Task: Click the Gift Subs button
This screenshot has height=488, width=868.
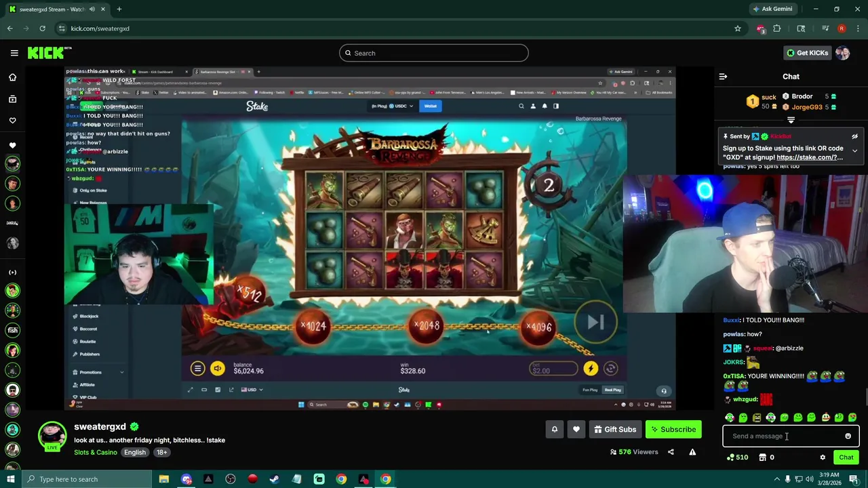Action: pyautogui.click(x=615, y=429)
